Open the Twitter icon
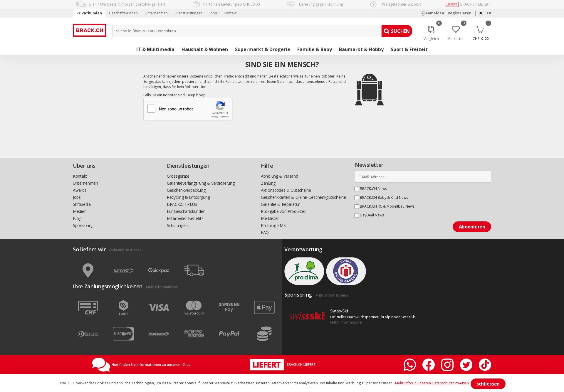Image resolution: width=564 pixels, height=392 pixels. click(x=466, y=365)
